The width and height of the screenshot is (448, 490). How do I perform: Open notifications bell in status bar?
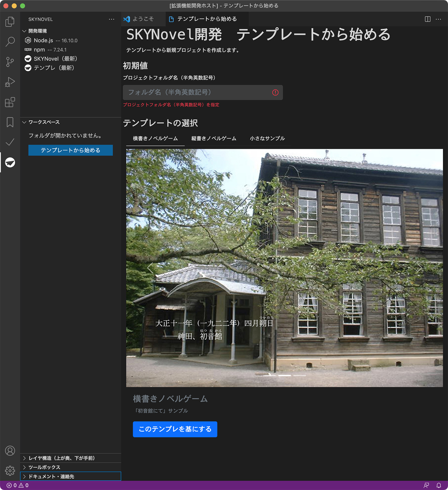point(439,485)
